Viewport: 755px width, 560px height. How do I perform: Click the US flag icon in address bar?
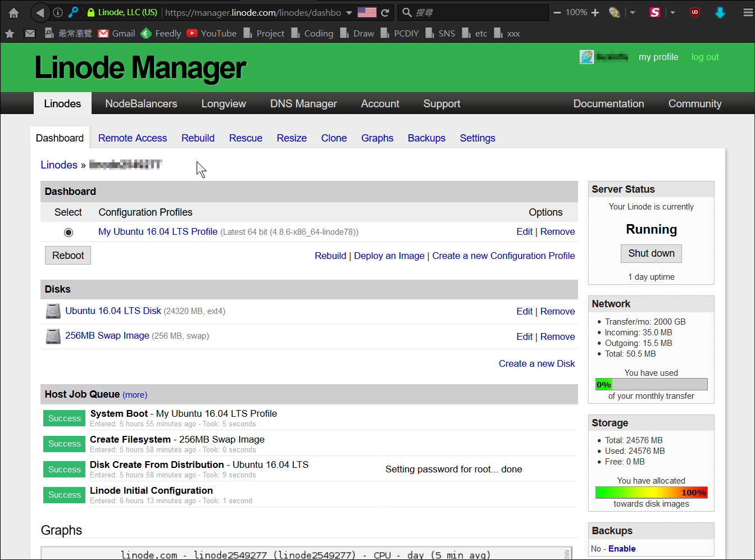click(367, 12)
